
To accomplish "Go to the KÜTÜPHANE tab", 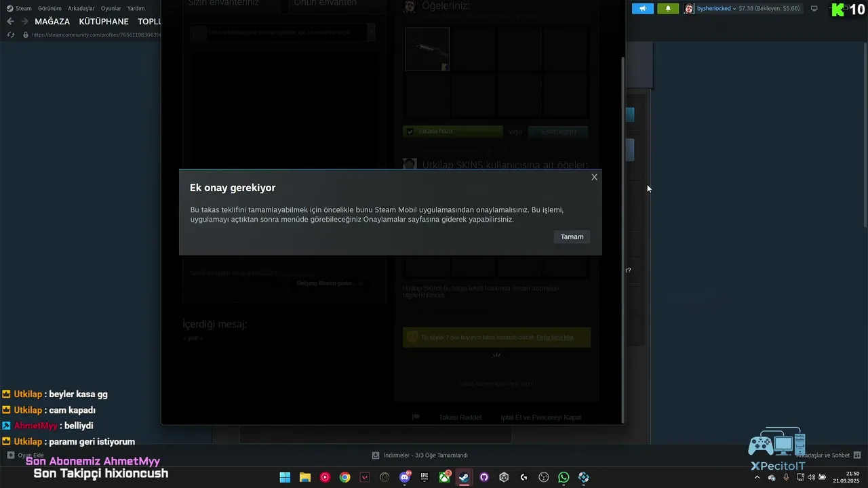I will coord(104,22).
